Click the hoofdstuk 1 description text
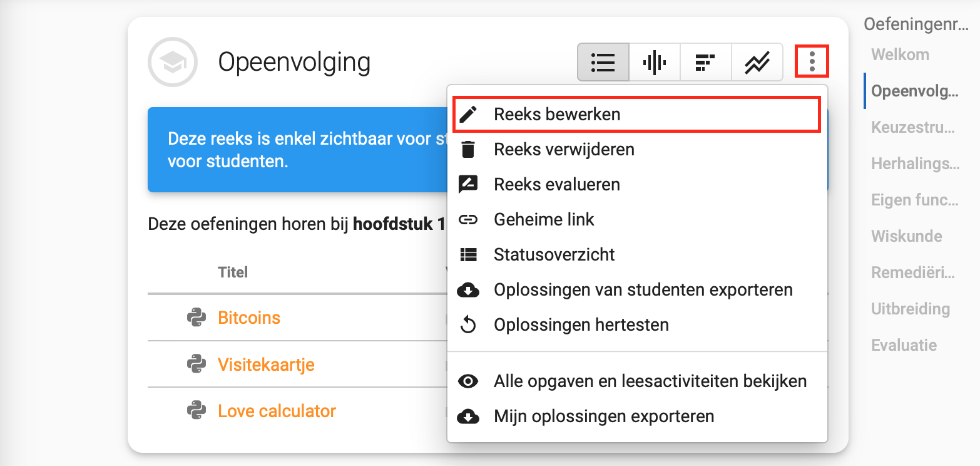The image size is (980, 466). pos(297,224)
